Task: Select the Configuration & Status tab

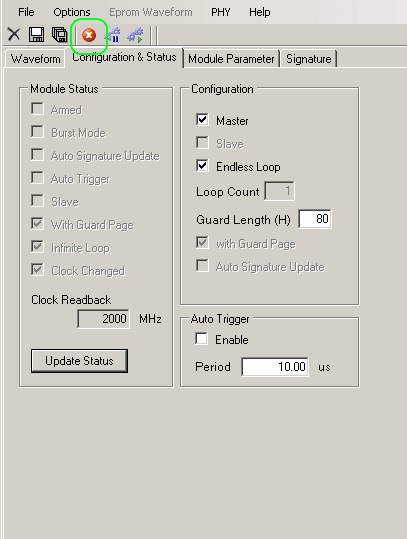Action: [124, 57]
